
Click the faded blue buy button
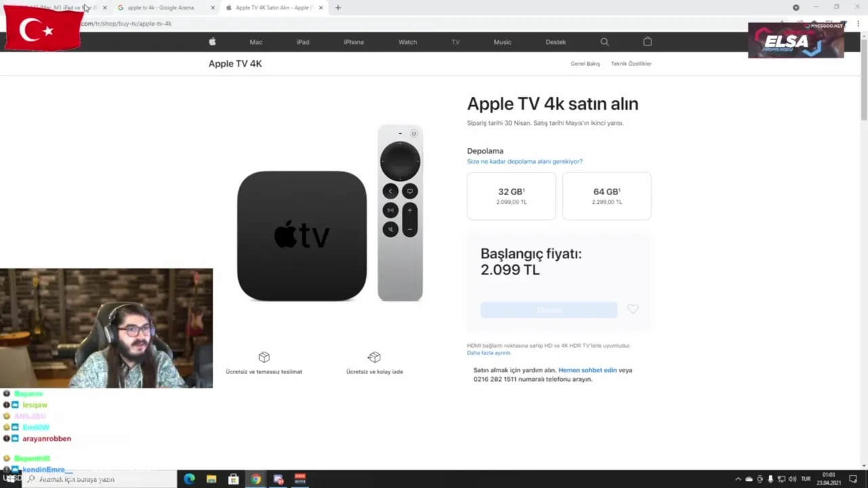[549, 310]
